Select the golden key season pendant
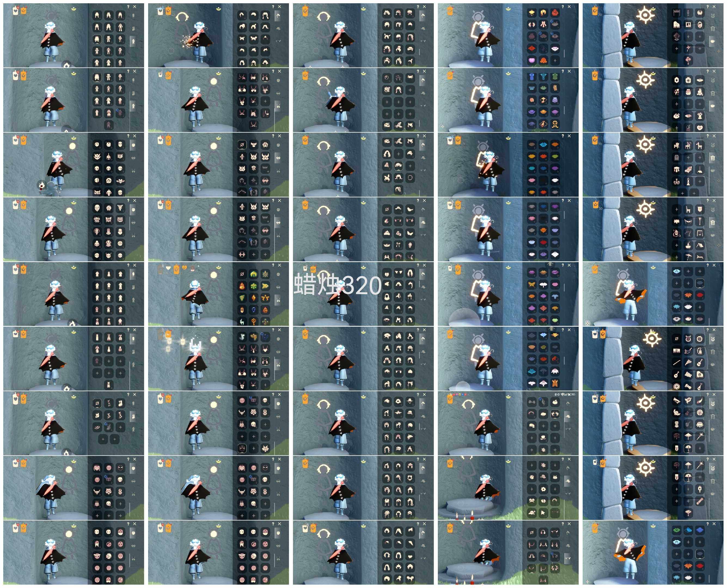 253,321
